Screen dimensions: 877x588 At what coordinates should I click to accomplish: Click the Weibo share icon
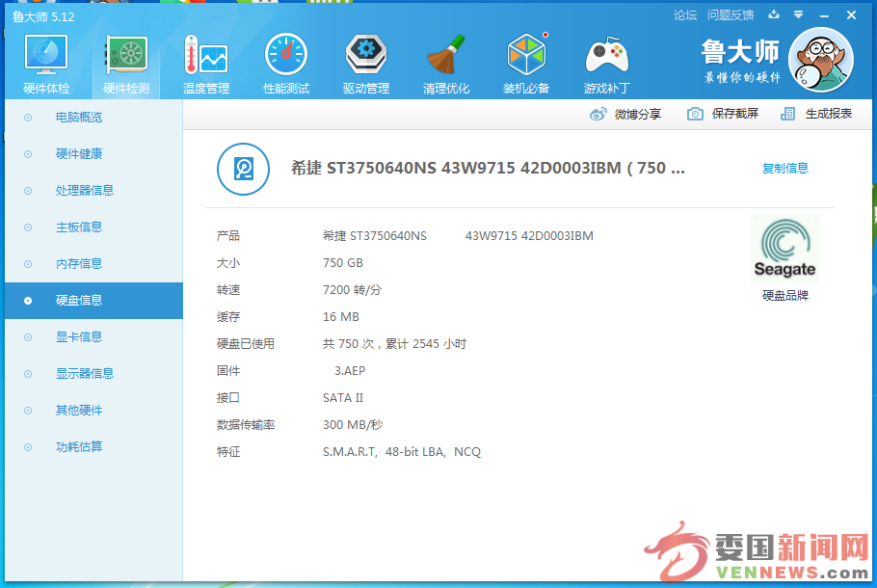click(598, 114)
